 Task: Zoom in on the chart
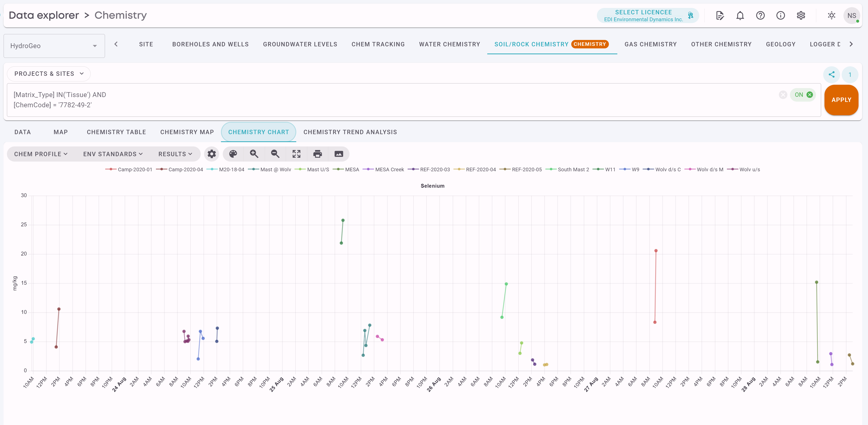pyautogui.click(x=254, y=154)
